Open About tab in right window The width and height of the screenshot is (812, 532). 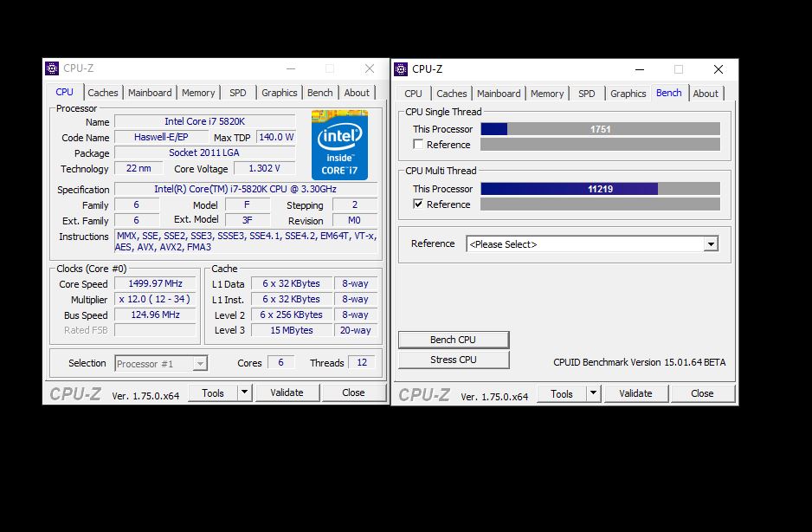coord(706,94)
